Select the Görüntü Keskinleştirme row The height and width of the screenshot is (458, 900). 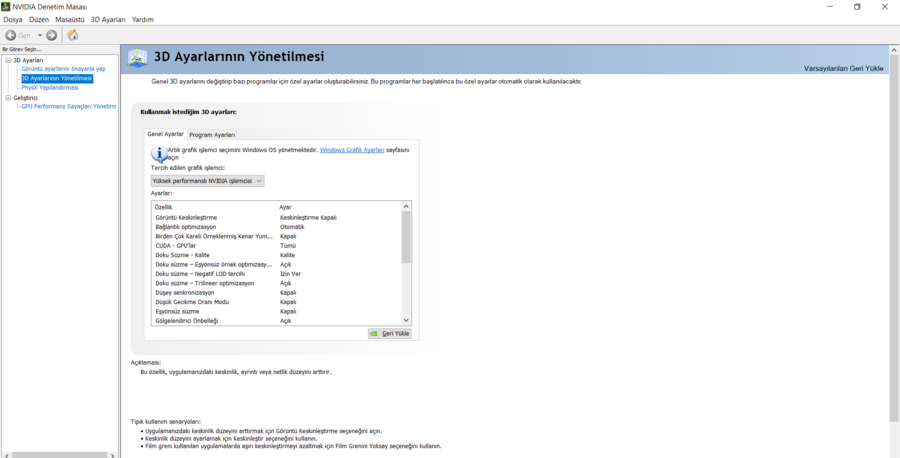coord(276,218)
